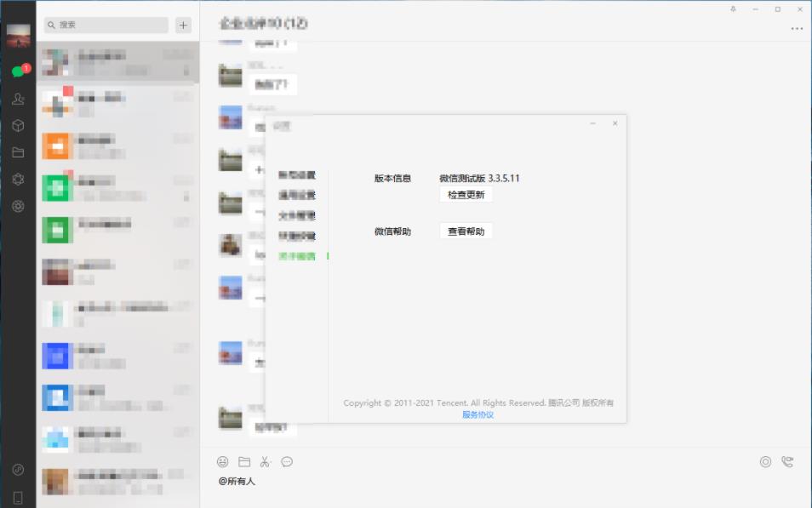Open the 服务协议 link
Viewport: 812px width, 508px height.
[478, 414]
